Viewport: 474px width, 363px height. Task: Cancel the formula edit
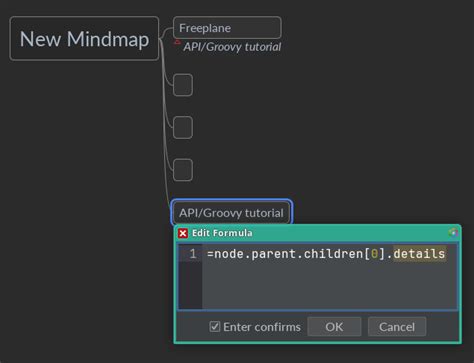tap(397, 327)
